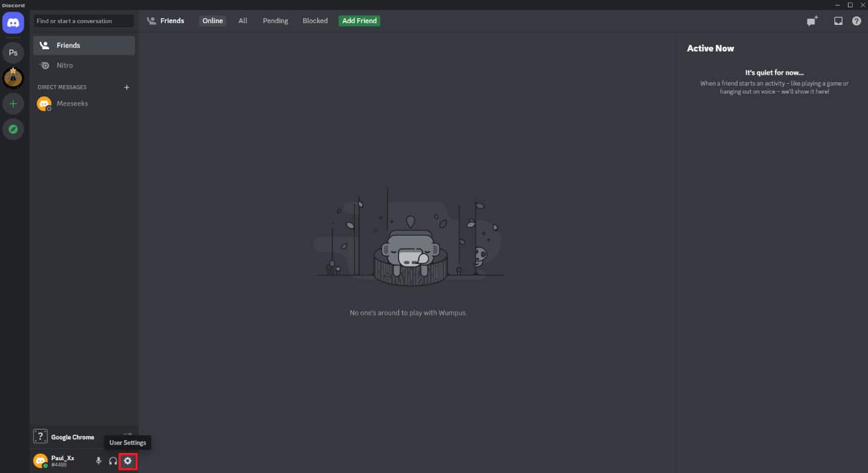Switch to the Pending tab
Image resolution: width=868 pixels, height=473 pixels.
[275, 21]
